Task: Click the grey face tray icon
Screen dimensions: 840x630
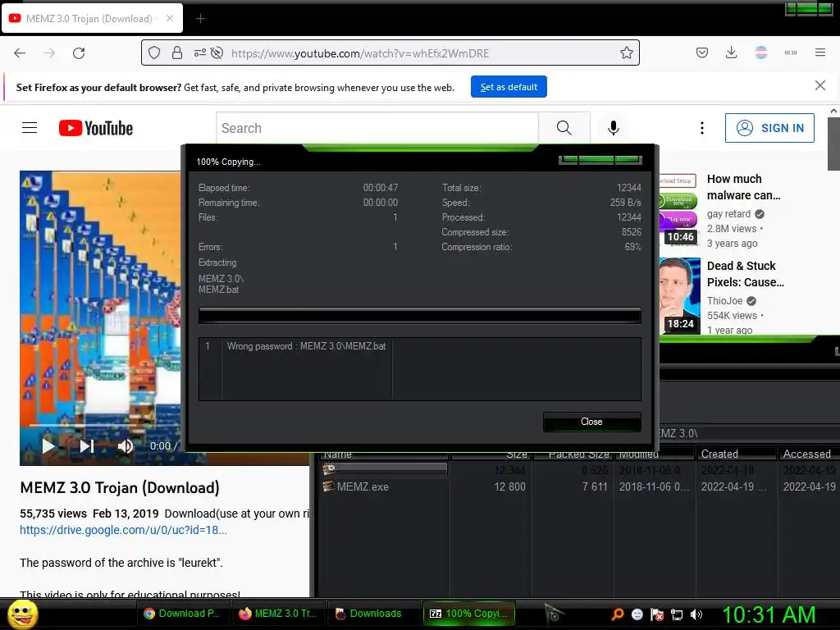Action: click(637, 614)
